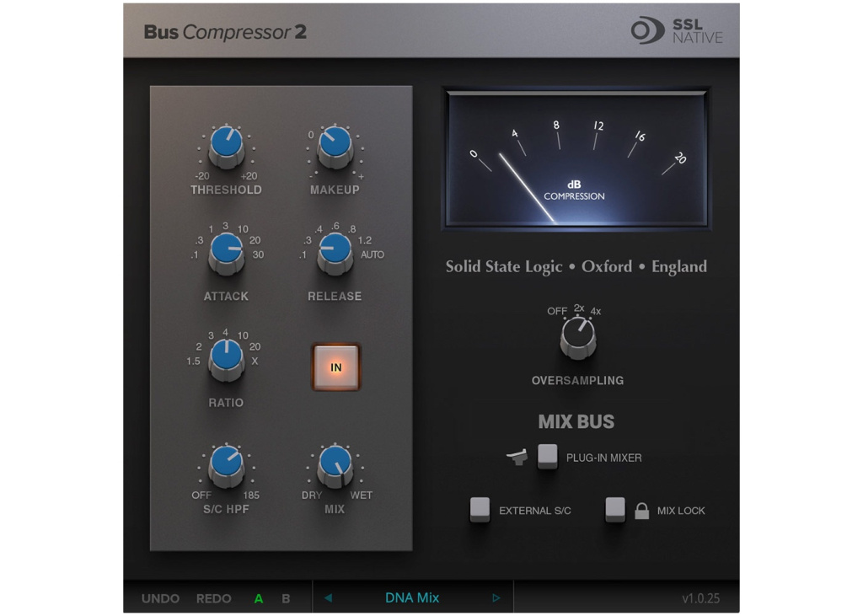Click the lock icon beside MIX LOCK
Image resolution: width=863 pixels, height=616 pixels.
643,511
